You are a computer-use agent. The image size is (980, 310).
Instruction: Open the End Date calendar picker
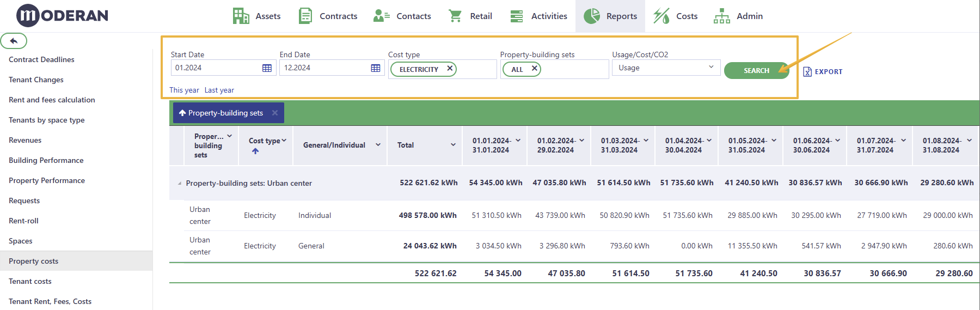376,68
